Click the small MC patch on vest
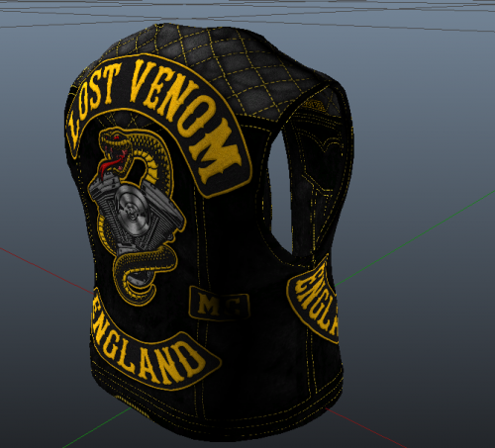 click(219, 304)
